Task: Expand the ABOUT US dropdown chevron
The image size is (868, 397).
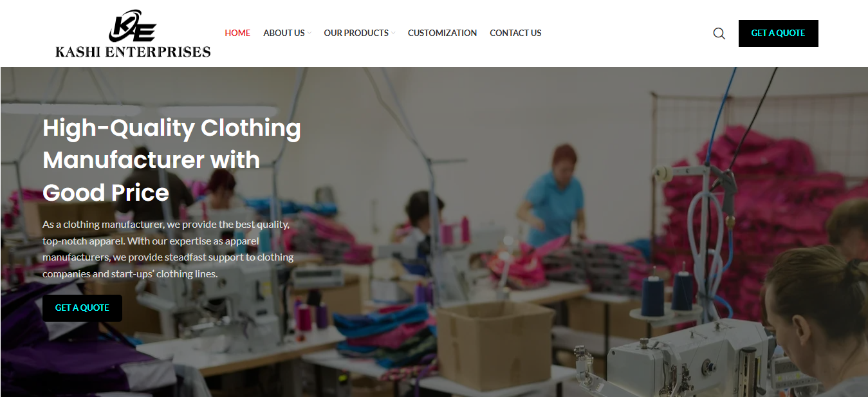Action: [309, 33]
